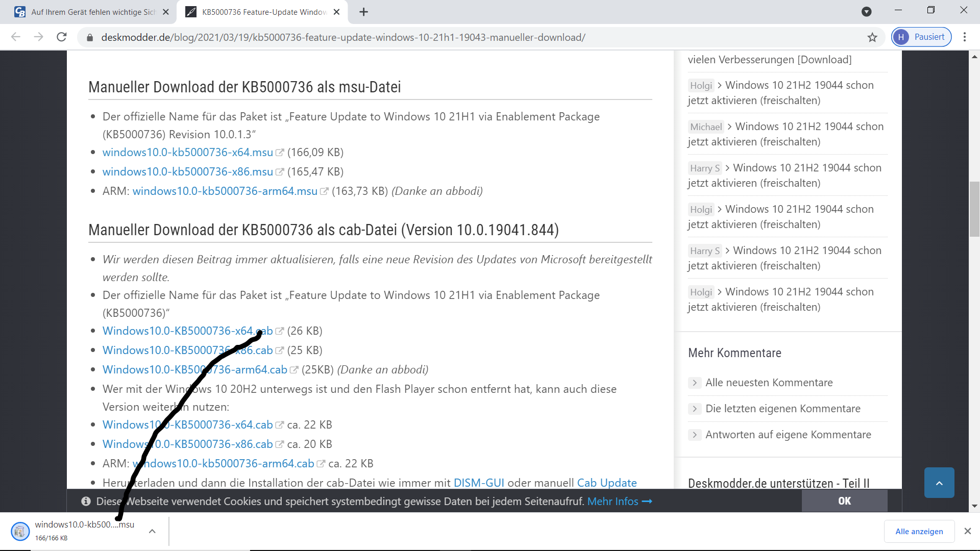Open the Pausiert profile button
This screenshot has height=551, width=980.
tap(921, 37)
